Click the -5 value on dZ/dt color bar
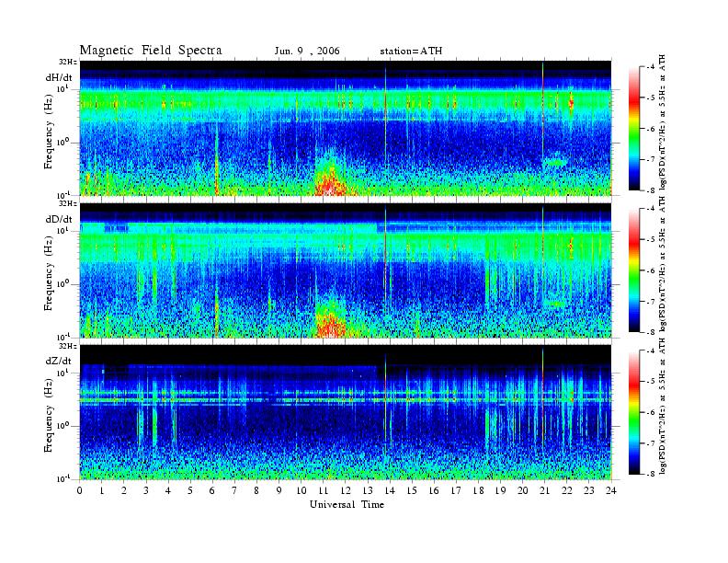This screenshot has height=563, width=728. pyautogui.click(x=650, y=382)
